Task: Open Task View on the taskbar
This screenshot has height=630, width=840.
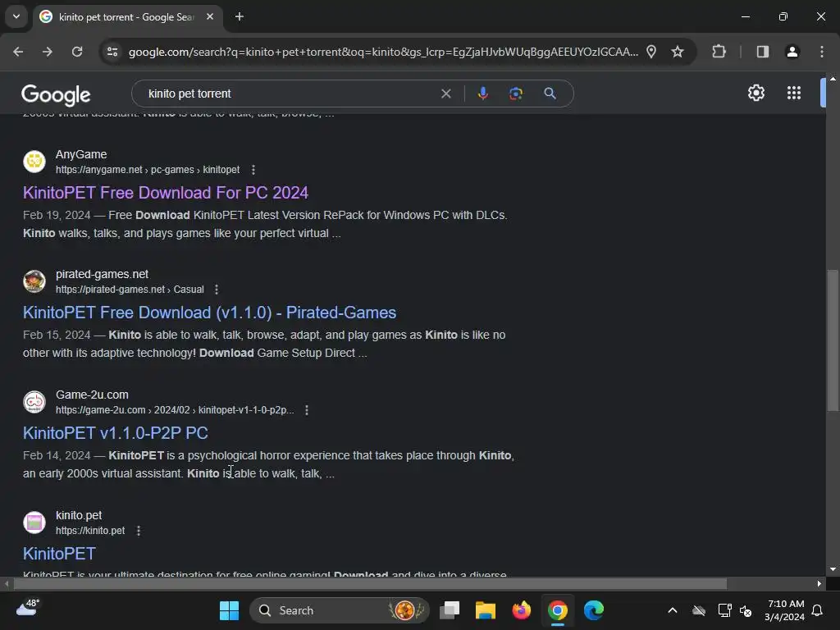Action: tap(450, 610)
